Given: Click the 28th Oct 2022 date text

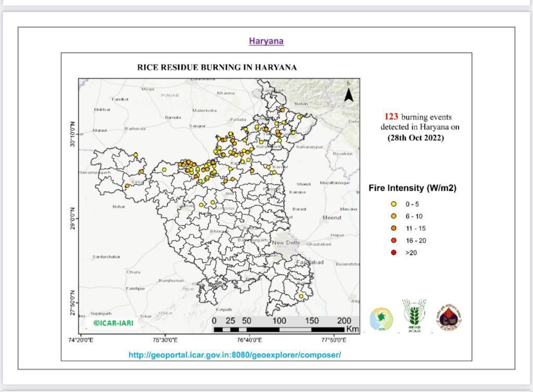Looking at the screenshot, I should 415,138.
